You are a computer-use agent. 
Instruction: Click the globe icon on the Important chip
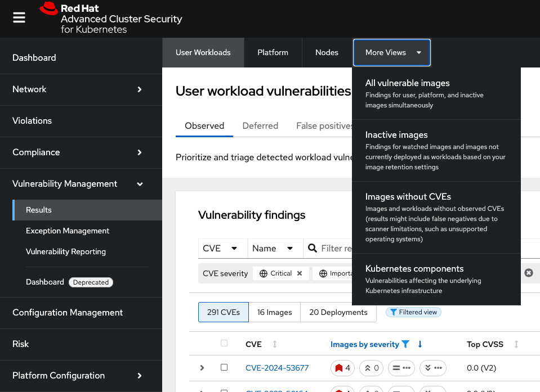point(323,273)
